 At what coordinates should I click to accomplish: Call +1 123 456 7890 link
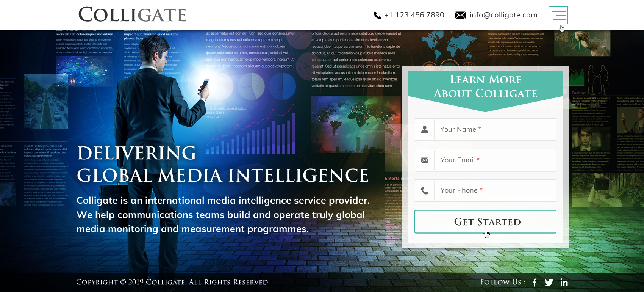414,15
